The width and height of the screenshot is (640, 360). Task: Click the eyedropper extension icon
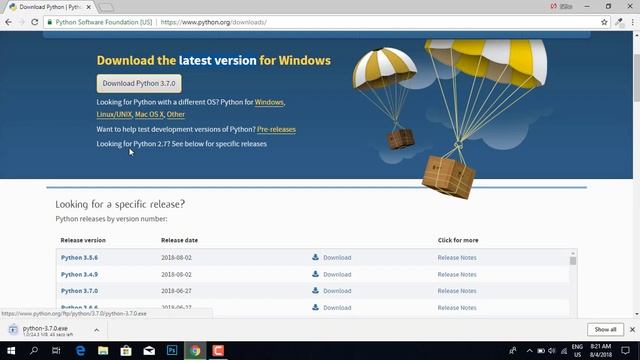point(619,22)
